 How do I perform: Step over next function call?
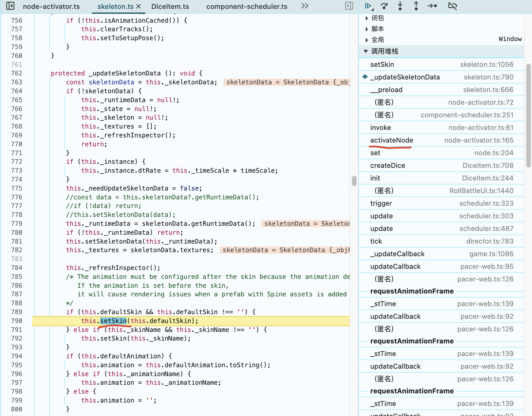point(384,6)
